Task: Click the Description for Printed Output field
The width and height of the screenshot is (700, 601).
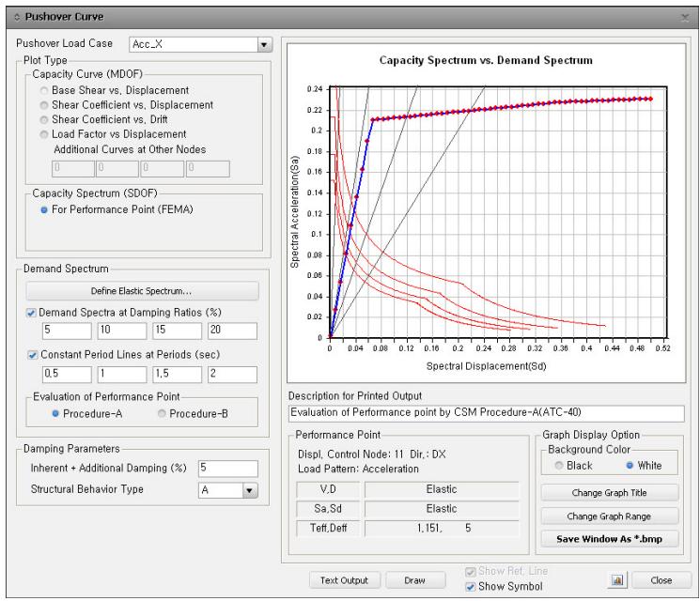Action: [486, 412]
